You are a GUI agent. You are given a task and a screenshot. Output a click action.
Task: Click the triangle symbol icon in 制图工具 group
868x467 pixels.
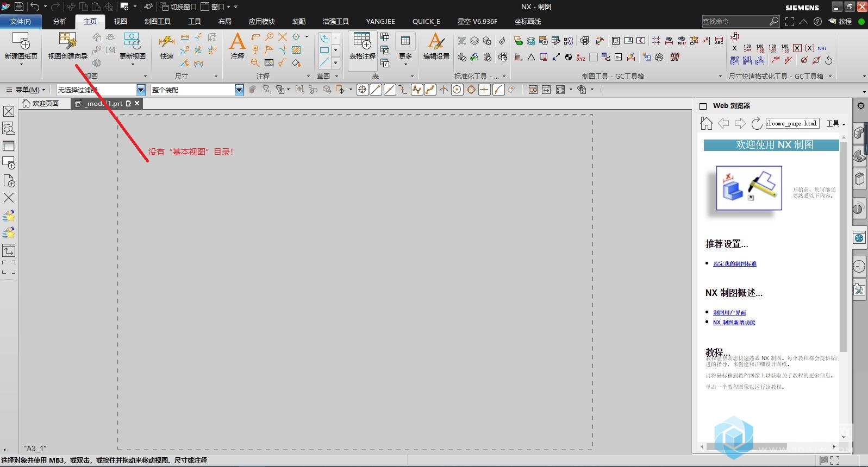[x=532, y=57]
